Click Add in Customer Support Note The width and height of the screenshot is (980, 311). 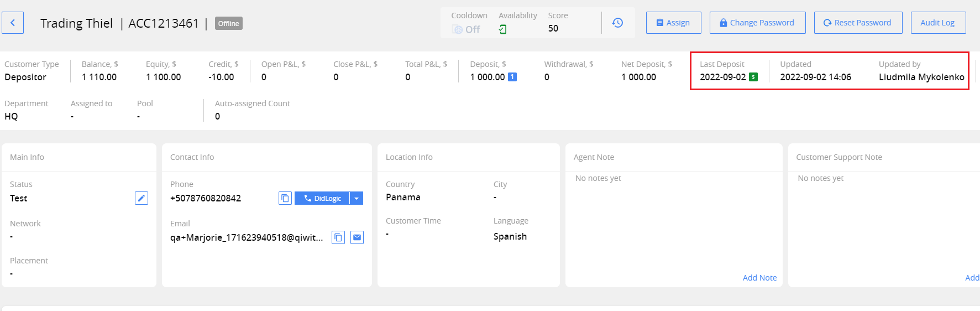pos(972,278)
